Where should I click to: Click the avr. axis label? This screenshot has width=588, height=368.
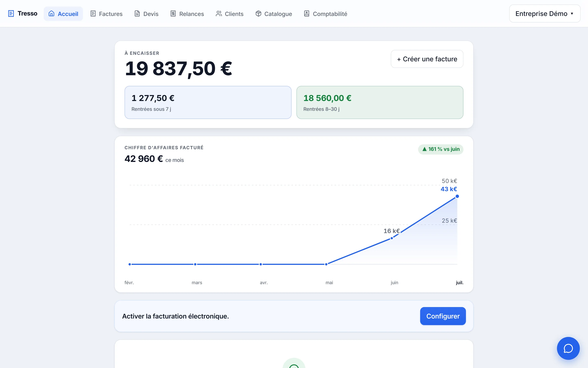pos(264,283)
